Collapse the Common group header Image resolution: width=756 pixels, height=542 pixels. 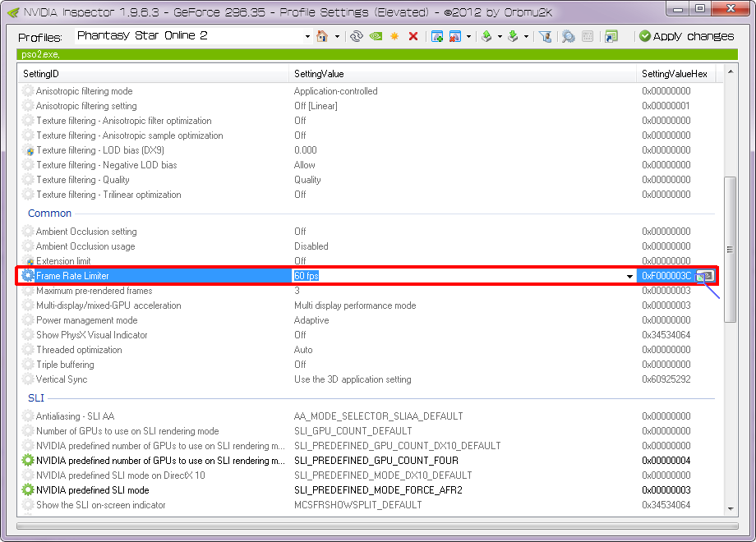click(49, 213)
